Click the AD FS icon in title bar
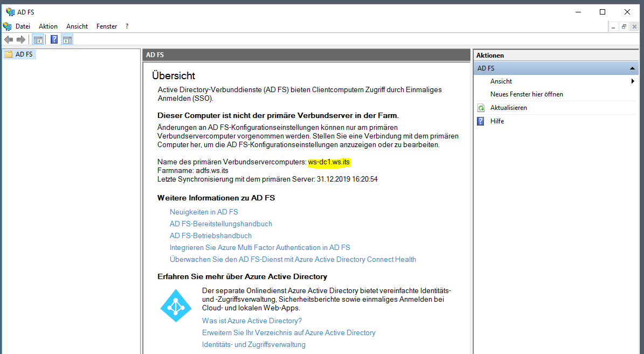The image size is (644, 354). (10, 12)
